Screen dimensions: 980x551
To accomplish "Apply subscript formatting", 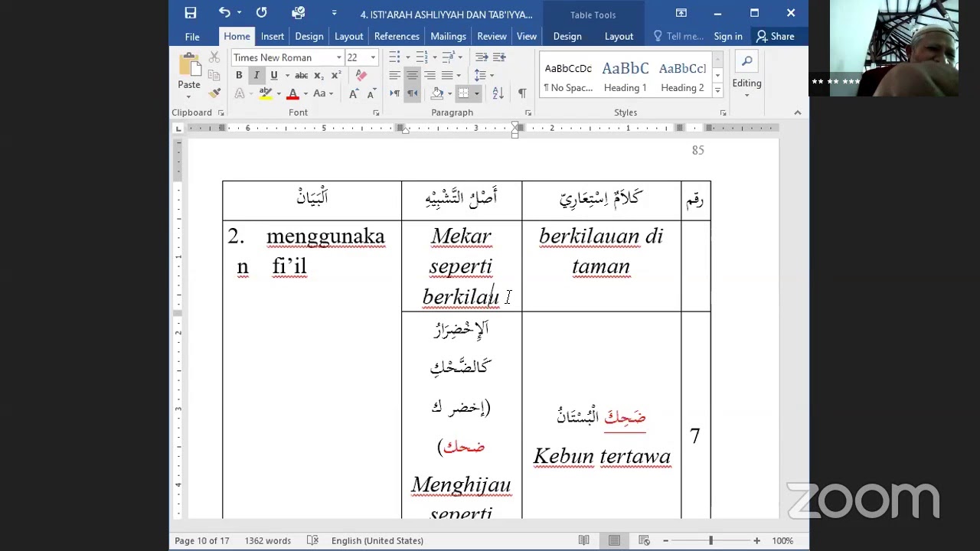I will tap(318, 75).
